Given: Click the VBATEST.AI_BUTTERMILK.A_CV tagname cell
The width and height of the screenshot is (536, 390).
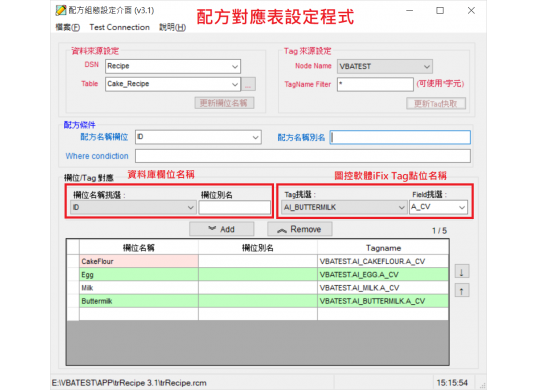Looking at the screenshot, I should click(383, 301).
